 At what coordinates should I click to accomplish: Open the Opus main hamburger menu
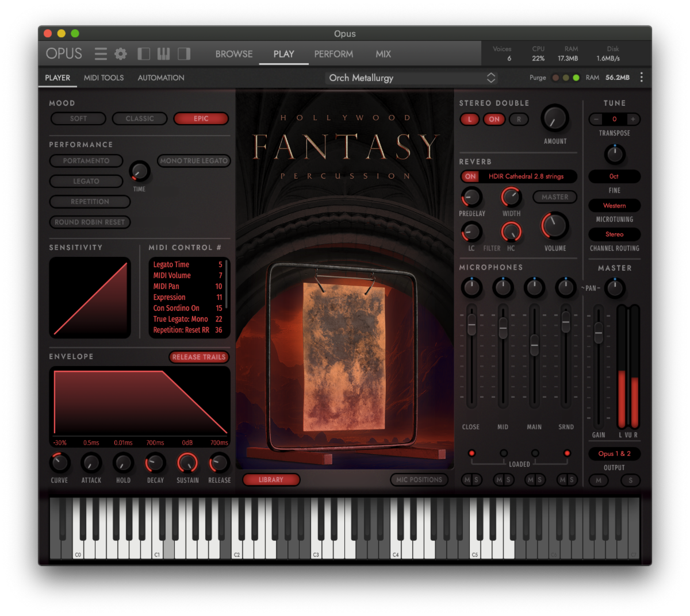[101, 54]
